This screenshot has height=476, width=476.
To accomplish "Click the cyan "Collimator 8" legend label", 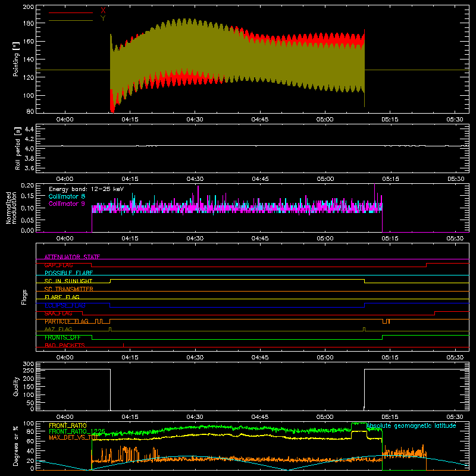I will click(x=67, y=196).
